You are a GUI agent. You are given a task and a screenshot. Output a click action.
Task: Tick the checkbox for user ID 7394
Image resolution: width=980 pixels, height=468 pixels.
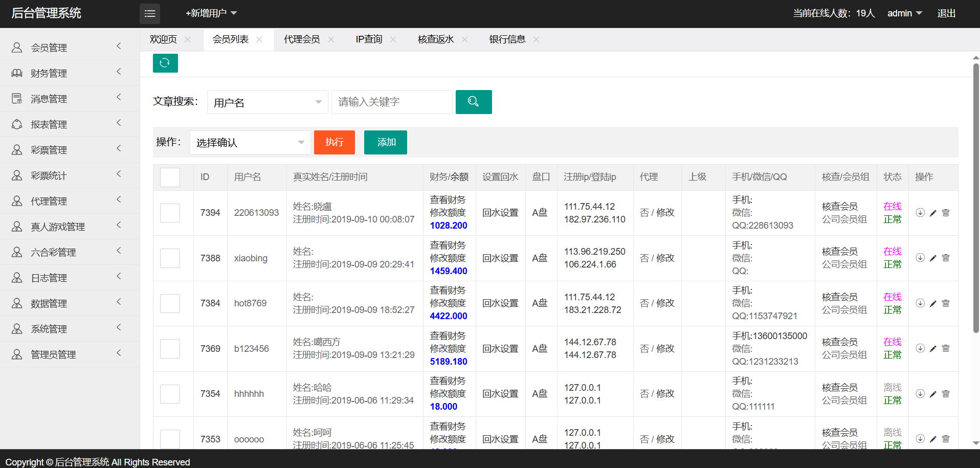(170, 213)
